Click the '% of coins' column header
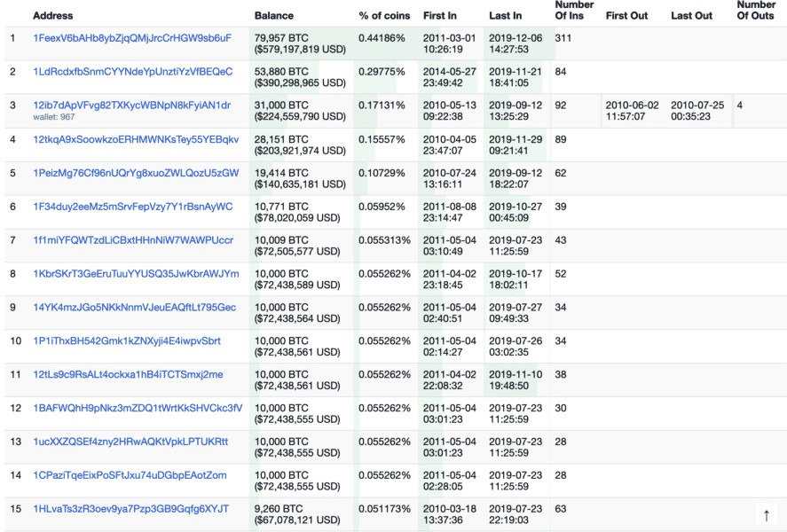Viewport: 787px width, 532px height. click(384, 16)
